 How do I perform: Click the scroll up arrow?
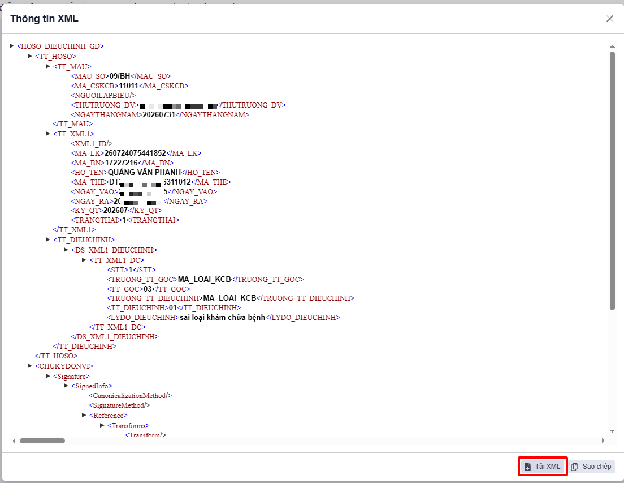point(612,47)
